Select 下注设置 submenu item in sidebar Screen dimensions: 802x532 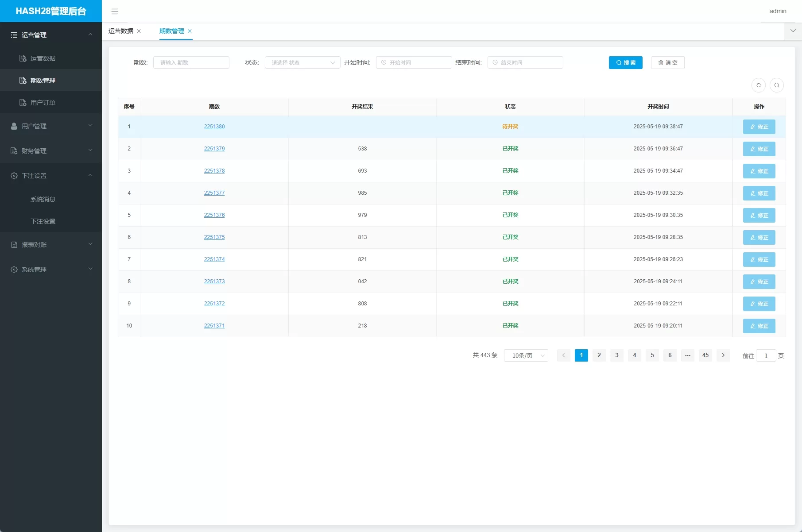coord(43,221)
